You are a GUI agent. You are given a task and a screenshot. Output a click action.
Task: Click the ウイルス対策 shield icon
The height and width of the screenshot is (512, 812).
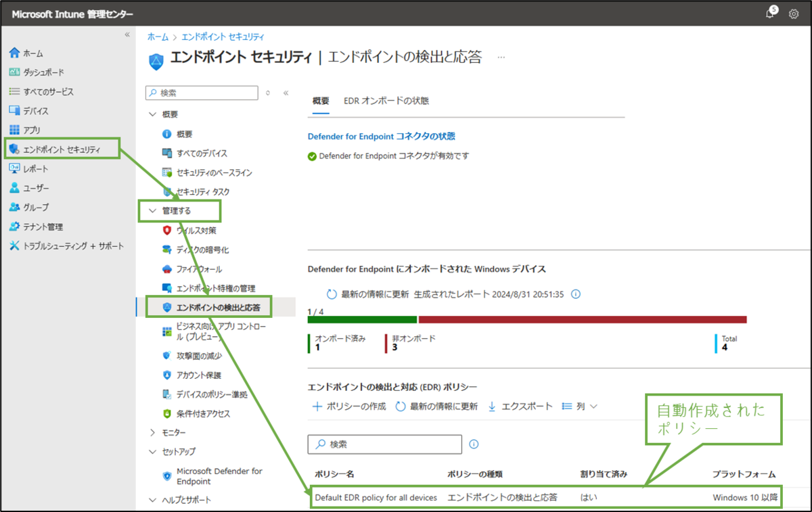[x=167, y=231]
